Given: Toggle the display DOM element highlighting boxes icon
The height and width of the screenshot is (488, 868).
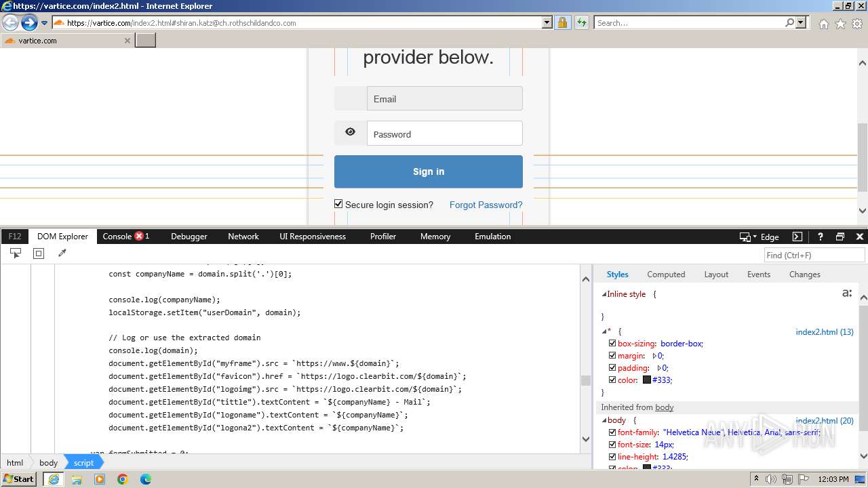Looking at the screenshot, I should tap(39, 253).
